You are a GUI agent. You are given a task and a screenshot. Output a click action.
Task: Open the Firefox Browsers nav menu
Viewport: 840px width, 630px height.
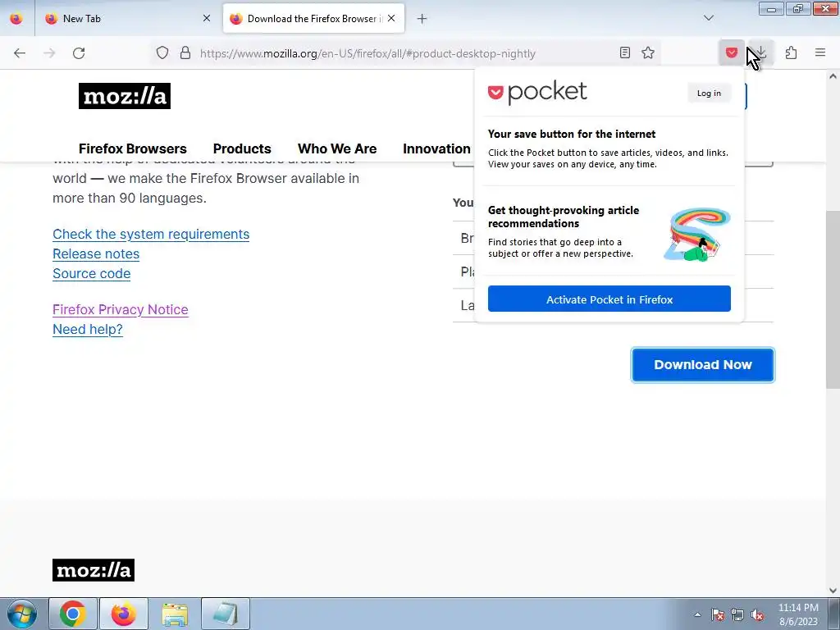(x=133, y=149)
